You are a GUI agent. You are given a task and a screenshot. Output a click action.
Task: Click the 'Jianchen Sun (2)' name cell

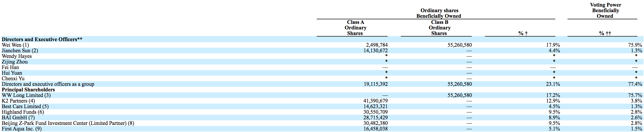(x=20, y=51)
